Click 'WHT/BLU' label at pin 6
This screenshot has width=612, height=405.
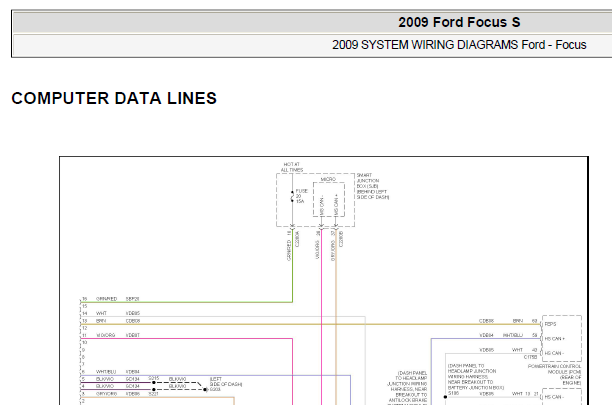tap(106, 372)
